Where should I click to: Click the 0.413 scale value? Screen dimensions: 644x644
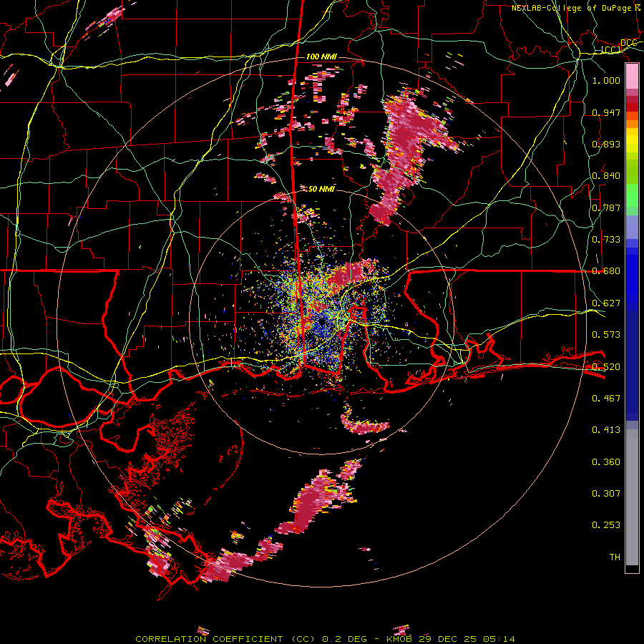pos(606,430)
